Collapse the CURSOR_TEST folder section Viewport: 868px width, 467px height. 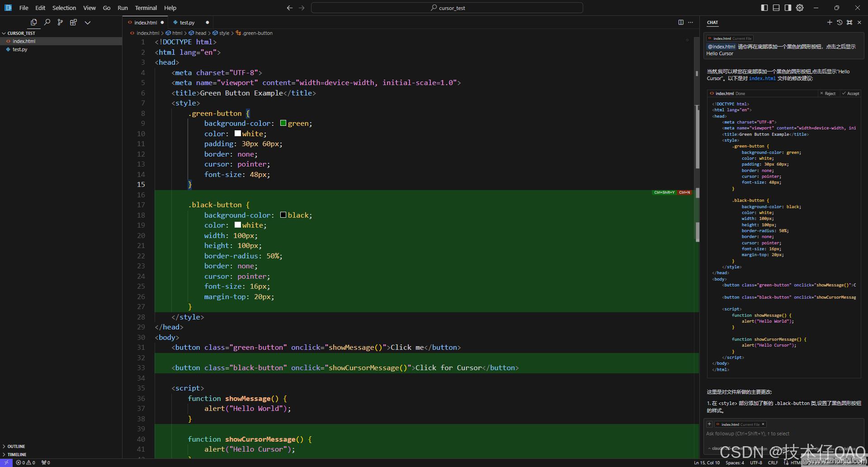(21, 33)
